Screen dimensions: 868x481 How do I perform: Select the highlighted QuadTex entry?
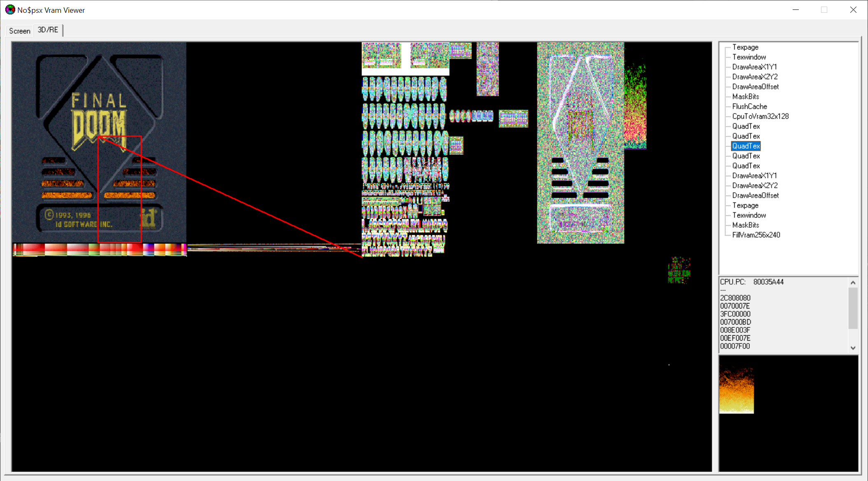[746, 146]
